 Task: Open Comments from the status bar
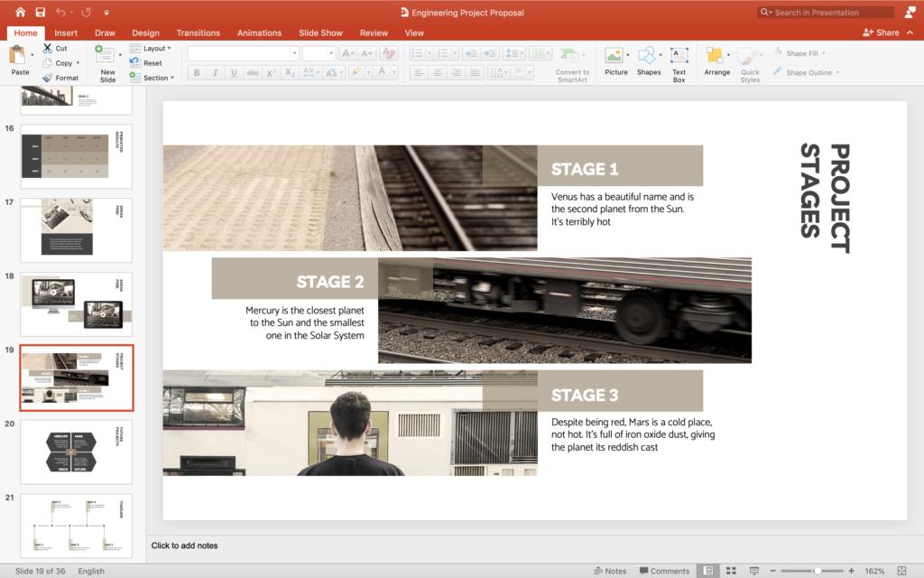pos(664,571)
